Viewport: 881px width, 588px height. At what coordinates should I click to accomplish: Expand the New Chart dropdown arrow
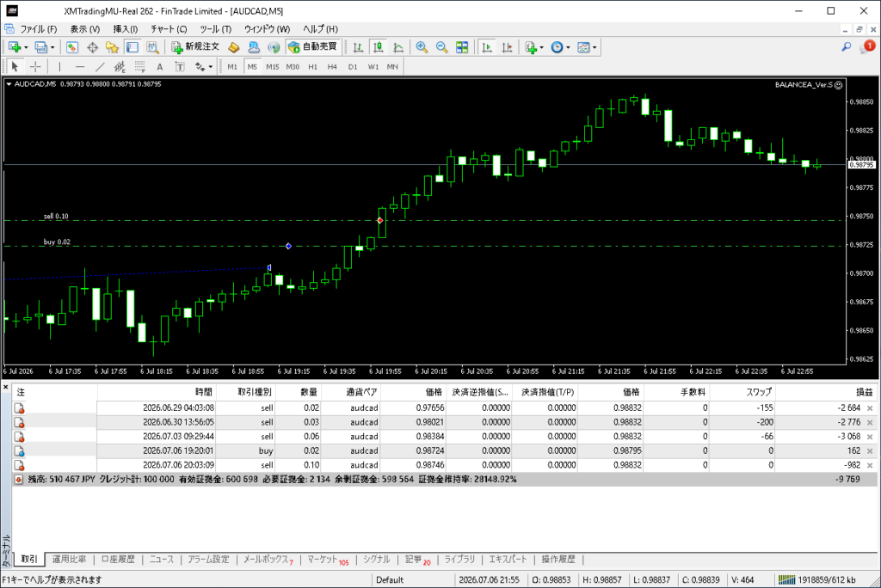coord(26,47)
